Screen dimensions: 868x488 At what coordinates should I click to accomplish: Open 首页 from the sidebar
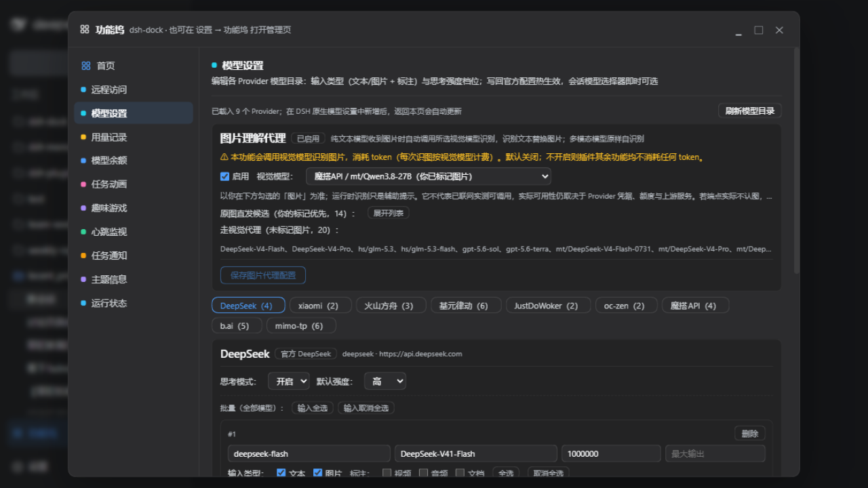coord(134,66)
